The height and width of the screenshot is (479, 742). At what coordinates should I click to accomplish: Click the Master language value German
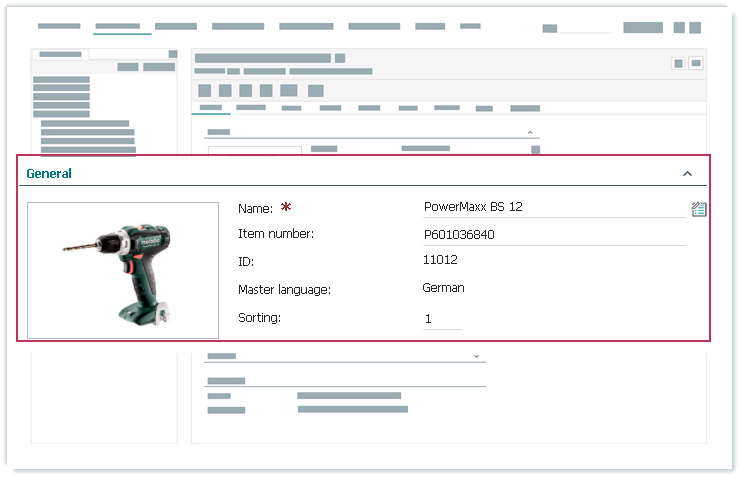point(444,288)
